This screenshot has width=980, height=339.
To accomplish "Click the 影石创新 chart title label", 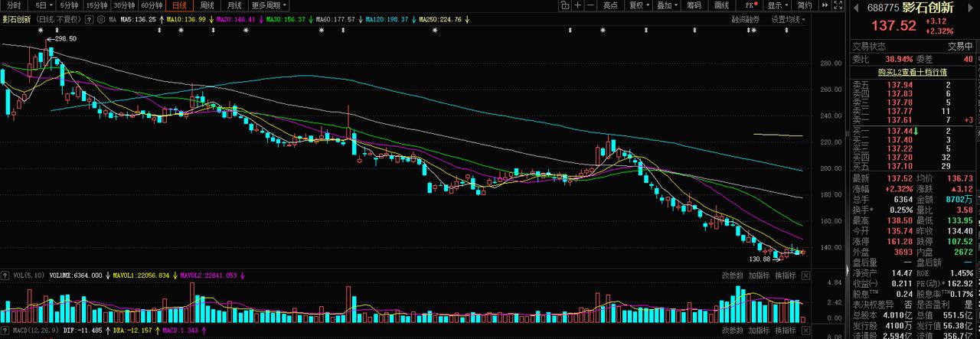I will tap(16, 20).
